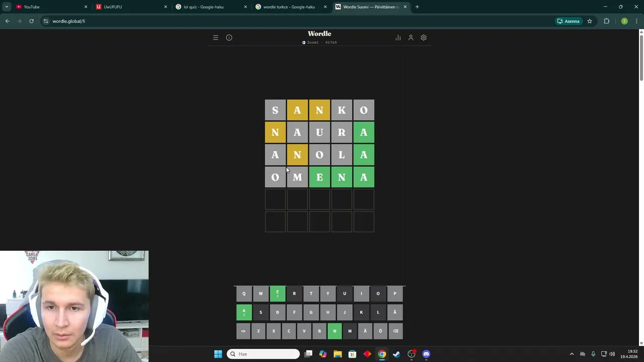Switch to the YouTube tab

click(51, 7)
